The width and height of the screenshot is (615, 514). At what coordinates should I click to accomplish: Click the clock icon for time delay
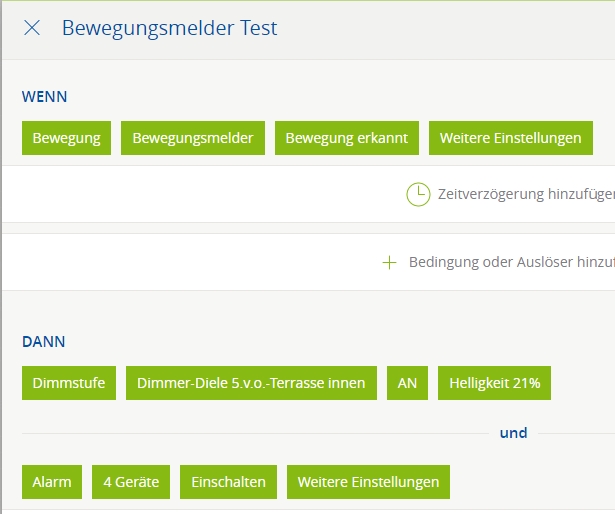[x=418, y=194]
